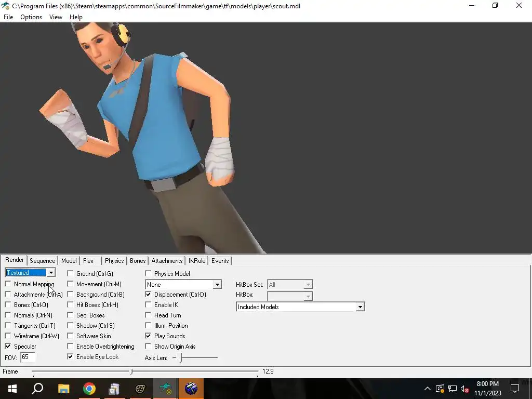
Task: Enable Software Skin checkbox
Action: pos(70,336)
